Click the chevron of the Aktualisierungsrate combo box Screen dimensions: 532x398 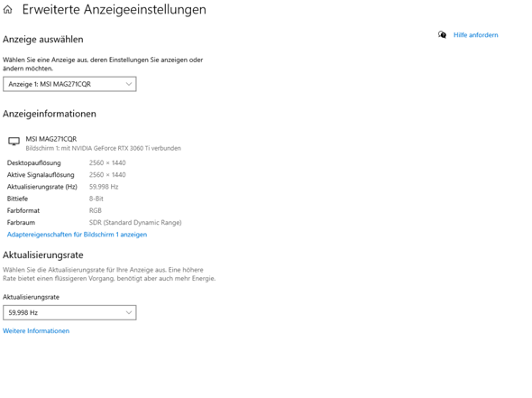[x=129, y=312]
